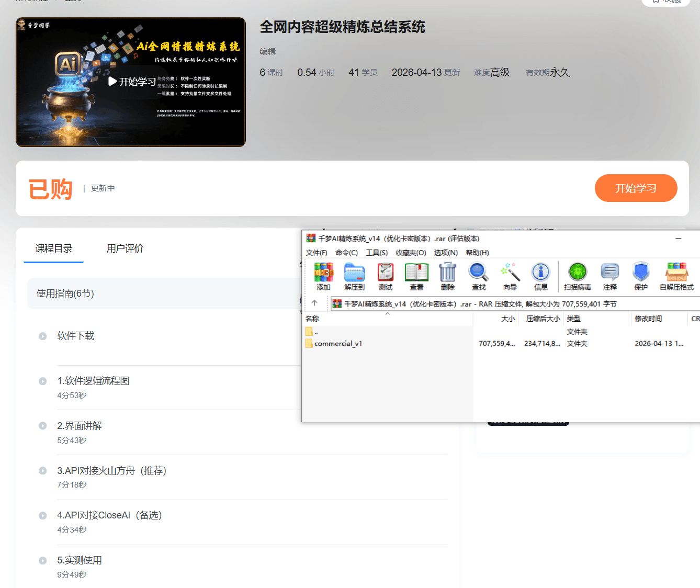Sort file list by 名称 column header

click(312, 319)
